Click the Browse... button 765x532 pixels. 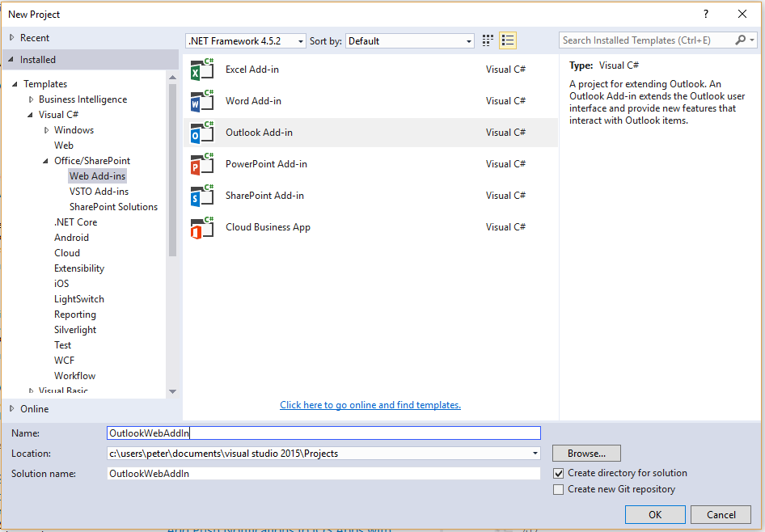coord(586,454)
